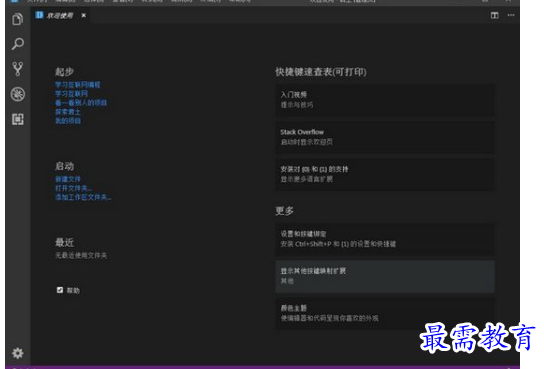Click the 快捷键速查表(可打印) heading
Screen dimensions: 544x369
coord(321,72)
